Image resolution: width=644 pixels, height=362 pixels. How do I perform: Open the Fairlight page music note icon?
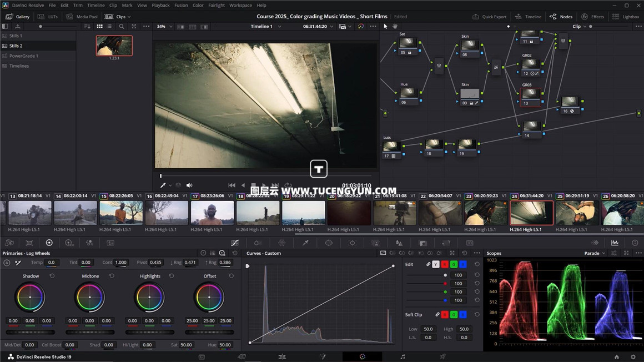[402, 357]
